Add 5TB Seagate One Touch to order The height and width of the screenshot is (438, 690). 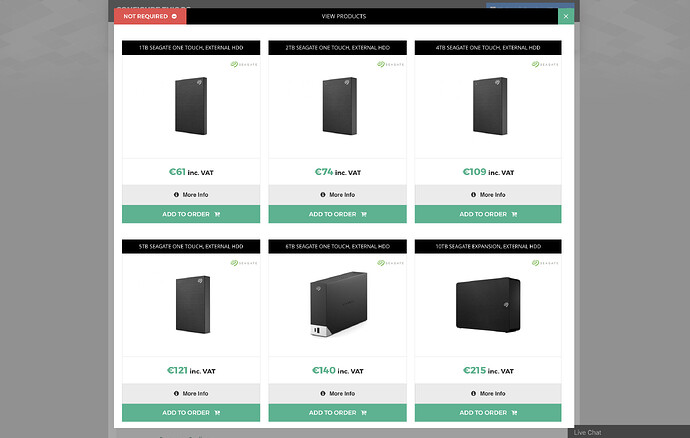point(191,412)
